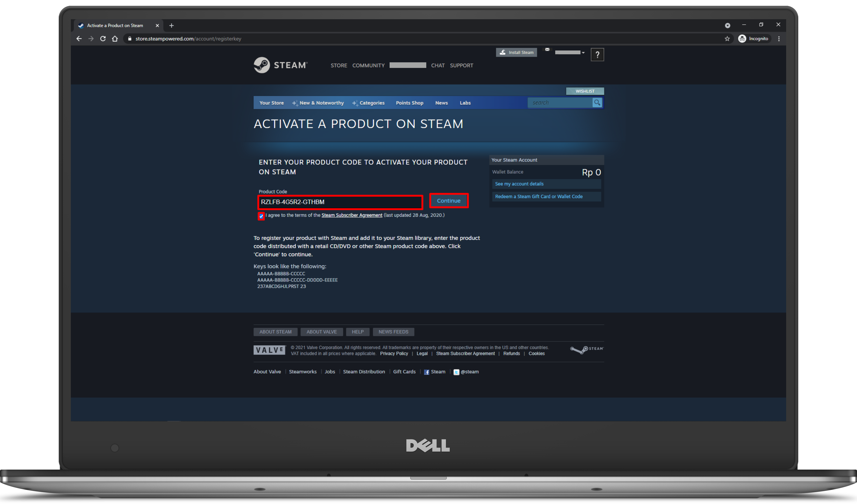Select the Points Shop tab
This screenshot has width=857, height=504.
(x=410, y=103)
